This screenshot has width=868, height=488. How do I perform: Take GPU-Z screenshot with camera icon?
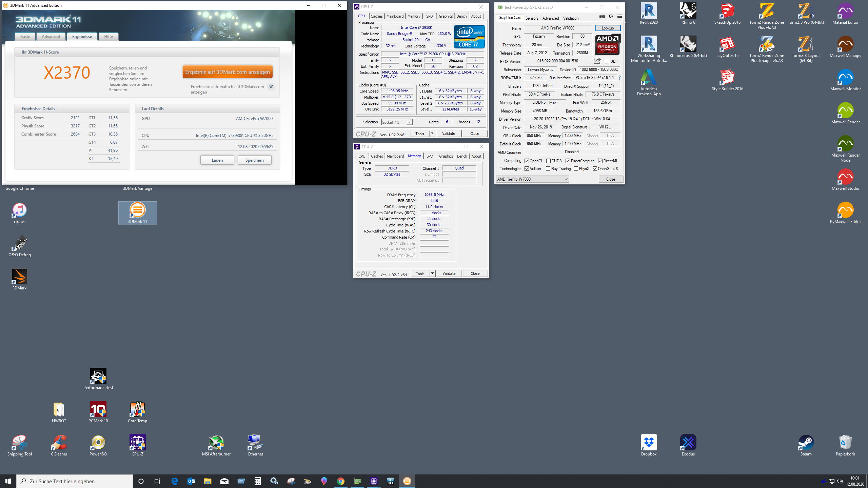602,16
